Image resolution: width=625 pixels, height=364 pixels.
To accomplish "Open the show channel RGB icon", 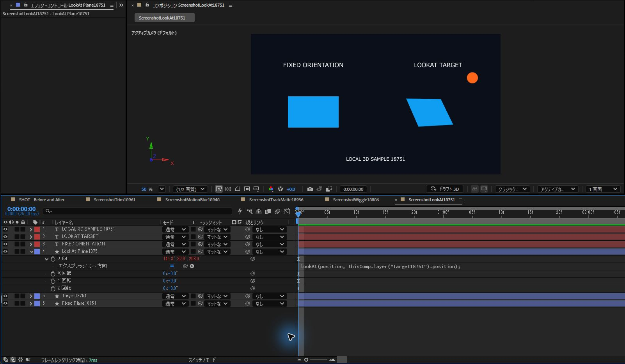I will [271, 189].
